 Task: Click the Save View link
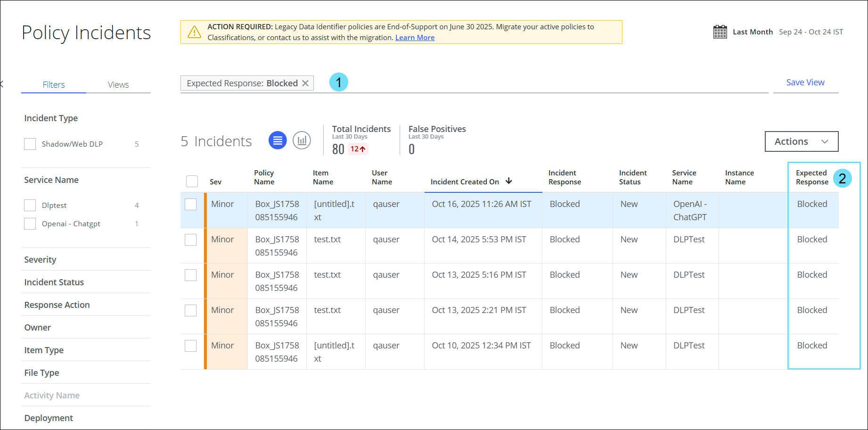pos(805,83)
